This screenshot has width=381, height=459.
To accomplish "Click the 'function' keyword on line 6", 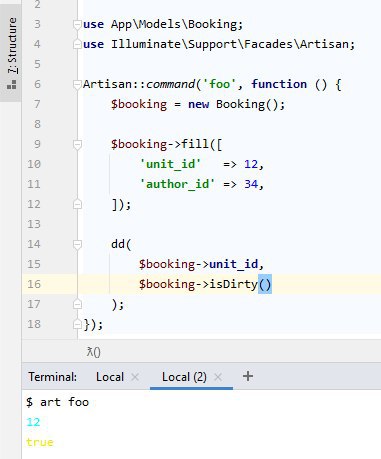I will tap(279, 84).
